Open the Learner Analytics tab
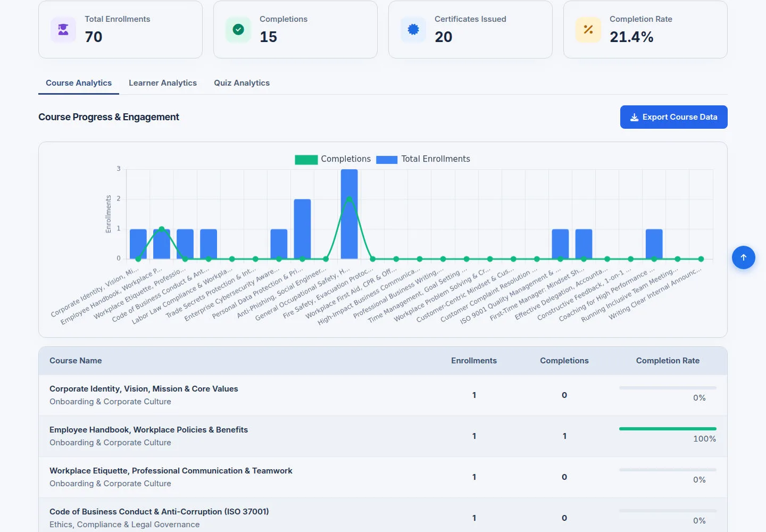Image resolution: width=766 pixels, height=532 pixels. tap(163, 83)
